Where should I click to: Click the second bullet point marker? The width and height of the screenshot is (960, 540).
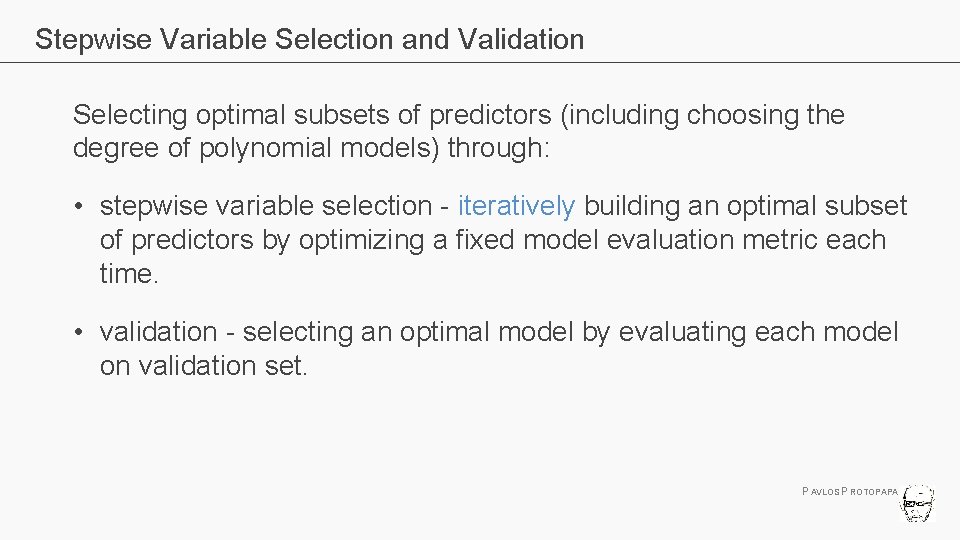78,332
